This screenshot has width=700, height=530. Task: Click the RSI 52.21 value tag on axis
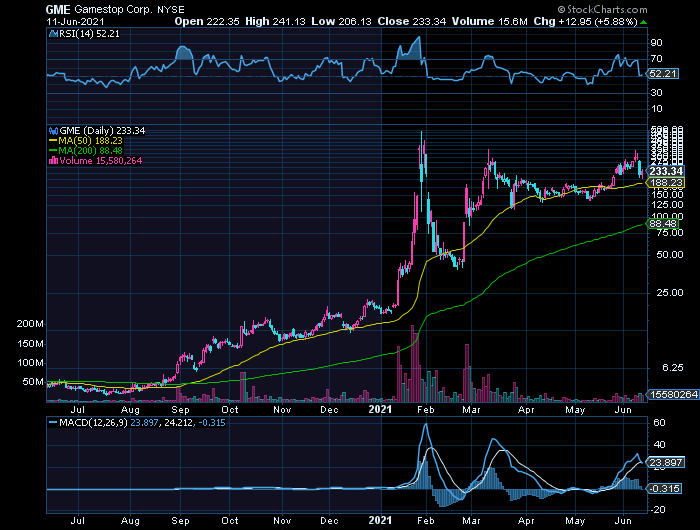pos(662,74)
